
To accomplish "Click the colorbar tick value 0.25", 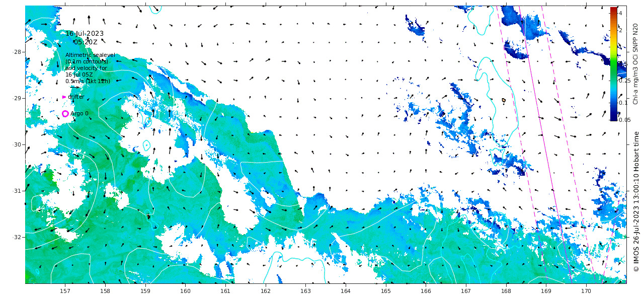I will tap(623, 81).
